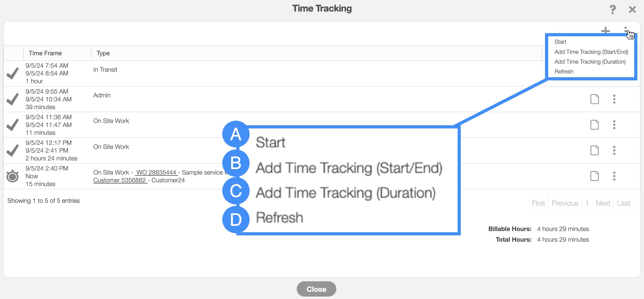
Task: Click the stopwatch icon on running entry
Action: click(x=13, y=176)
